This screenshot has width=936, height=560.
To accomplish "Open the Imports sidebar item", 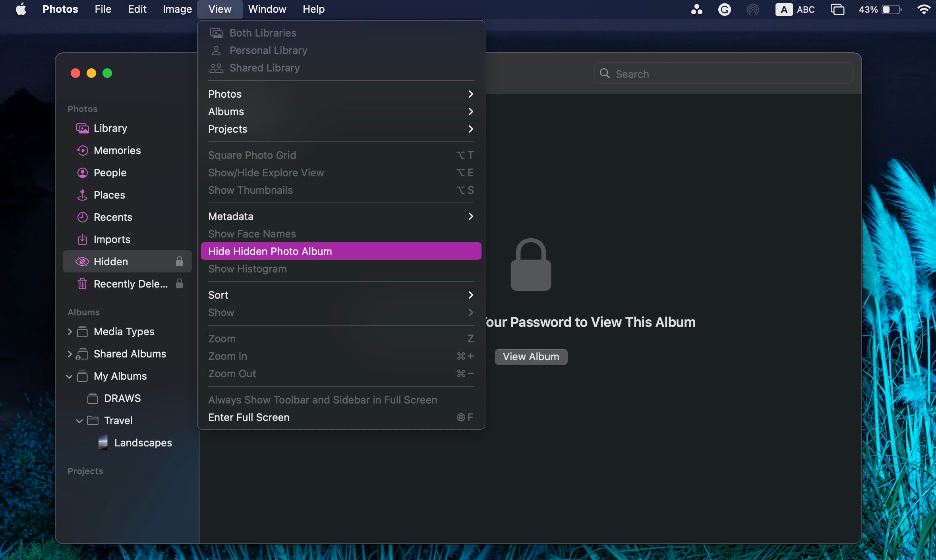I will click(x=112, y=239).
